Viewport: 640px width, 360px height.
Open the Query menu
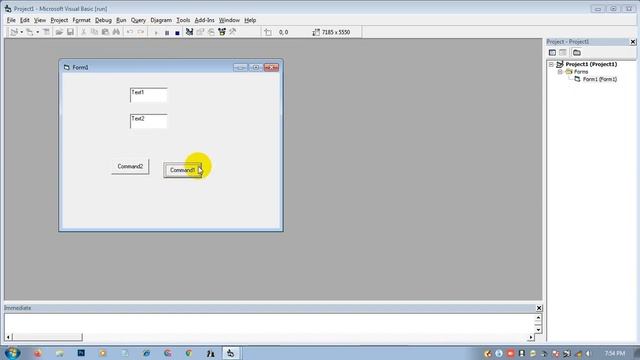(138, 20)
